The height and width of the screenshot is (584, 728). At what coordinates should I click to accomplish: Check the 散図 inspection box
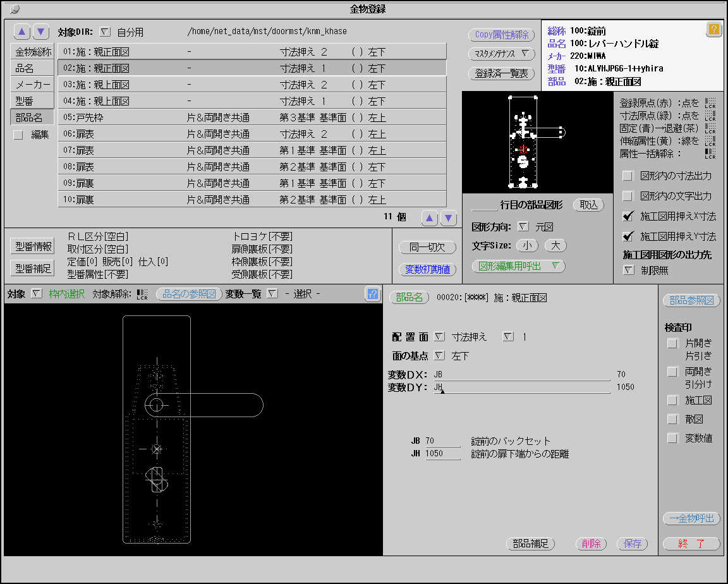click(x=672, y=419)
